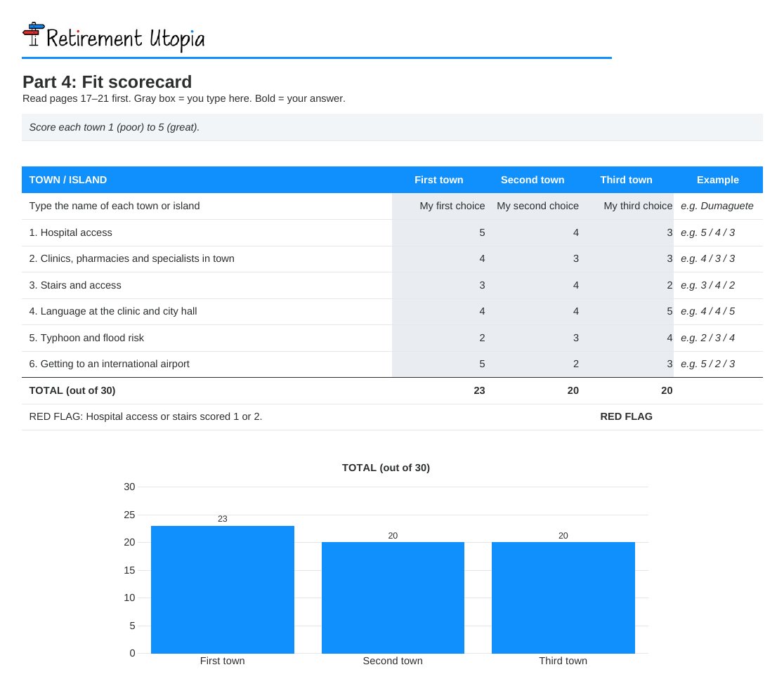Click Third town Typhoon and flood risk score
784x686 pixels.
click(627, 338)
